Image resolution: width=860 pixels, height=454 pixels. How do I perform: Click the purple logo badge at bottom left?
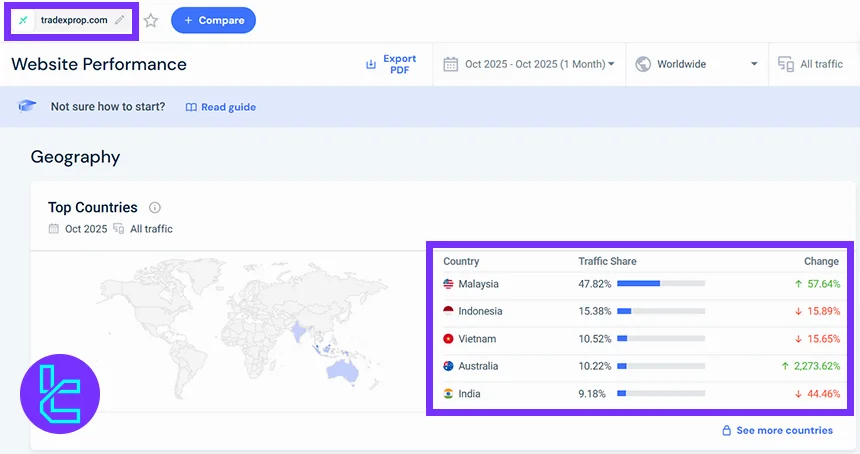pos(60,393)
